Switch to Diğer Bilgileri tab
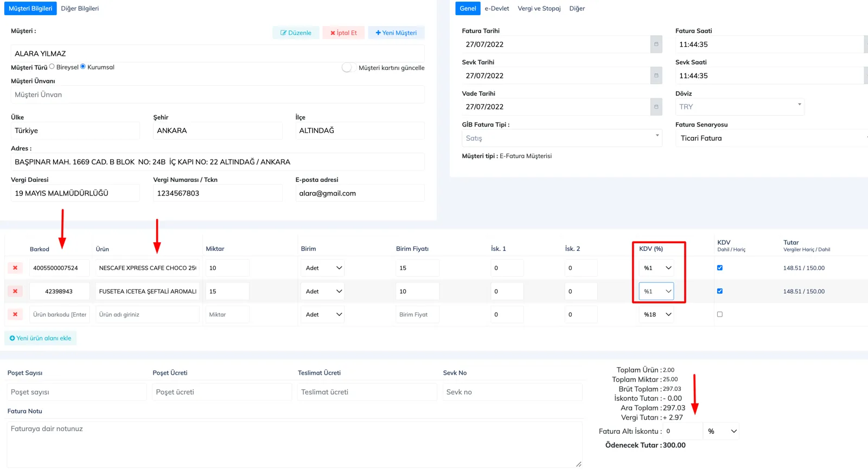This screenshot has width=868, height=474. (80, 8)
